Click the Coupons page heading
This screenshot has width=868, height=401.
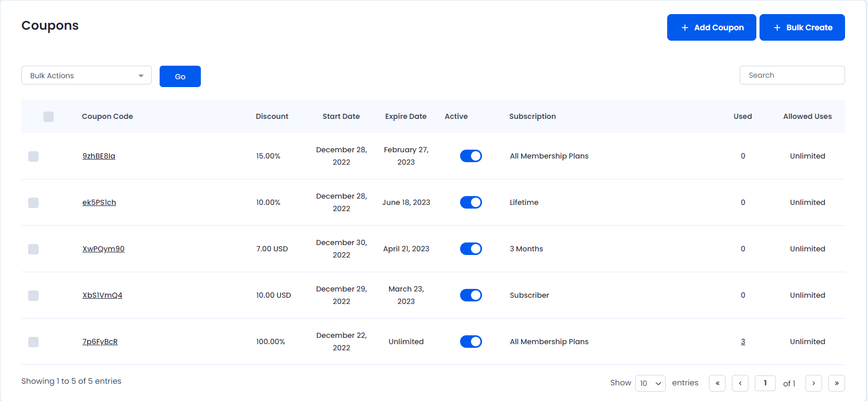[x=50, y=26]
